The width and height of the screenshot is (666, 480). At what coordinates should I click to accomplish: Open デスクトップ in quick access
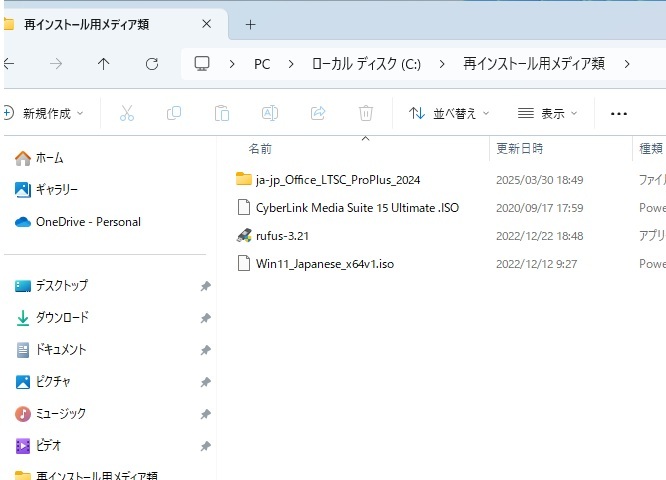coord(51,285)
